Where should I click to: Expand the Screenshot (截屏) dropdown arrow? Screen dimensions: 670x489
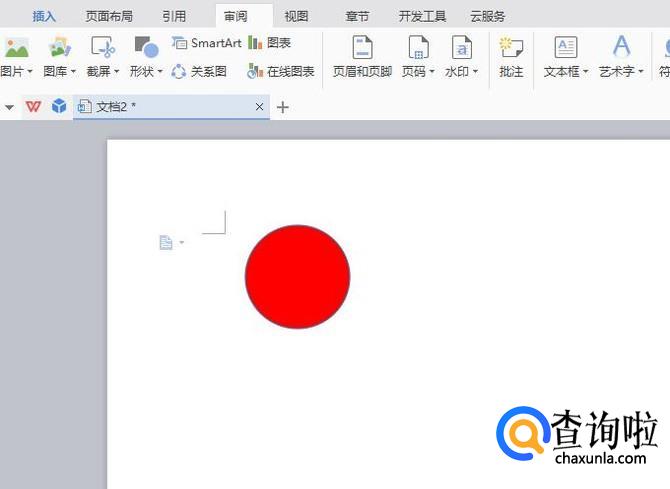(x=117, y=71)
